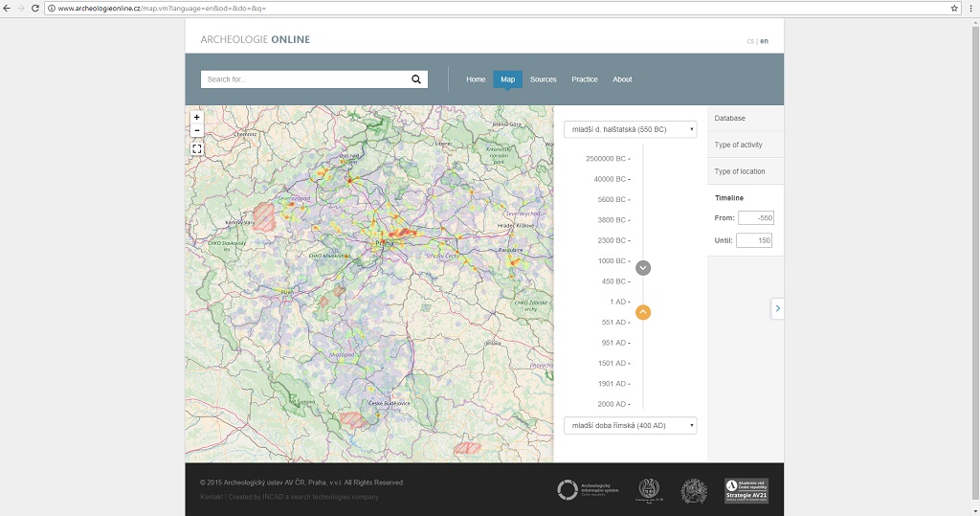Screen dimensions: 980x516
Task: Select the Map tab
Action: (x=507, y=79)
